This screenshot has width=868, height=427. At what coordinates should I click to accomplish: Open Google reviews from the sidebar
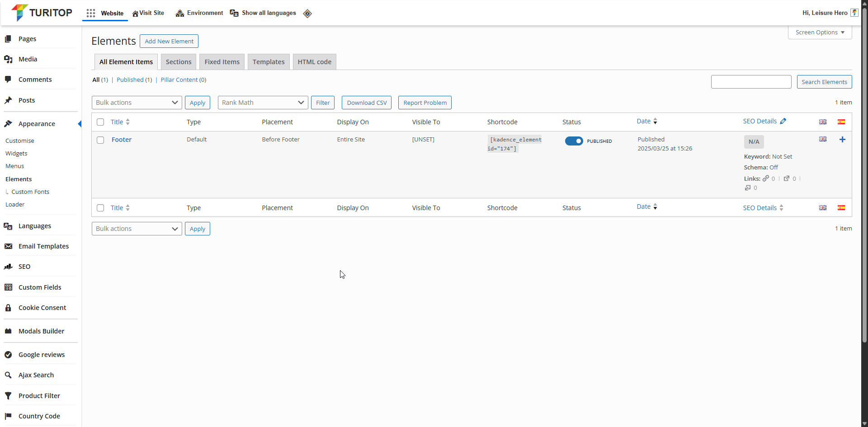tap(41, 355)
